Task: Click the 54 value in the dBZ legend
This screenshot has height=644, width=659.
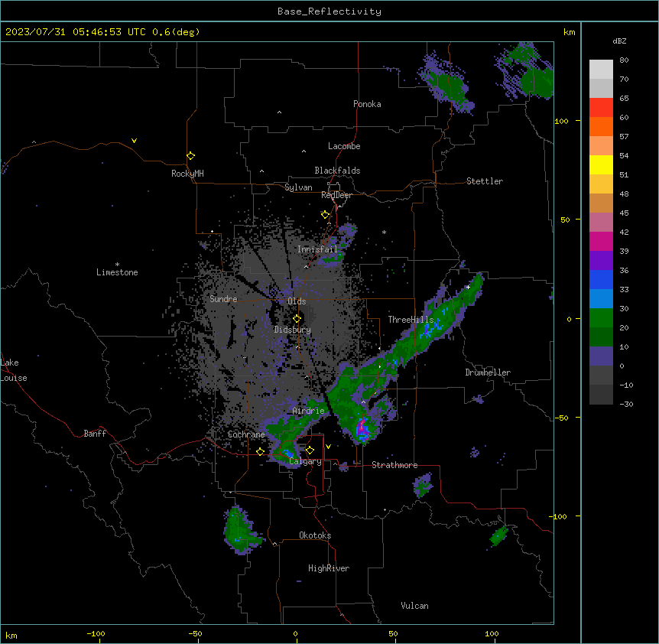Action: 624,155
